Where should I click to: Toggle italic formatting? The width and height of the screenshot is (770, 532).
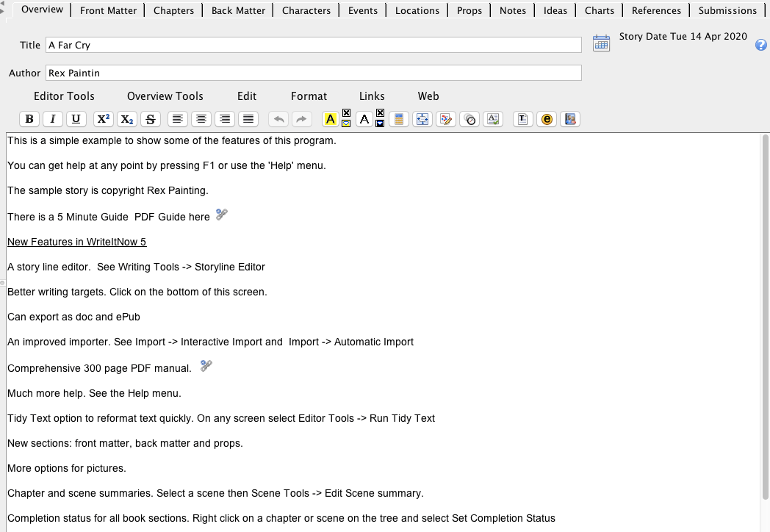click(53, 119)
